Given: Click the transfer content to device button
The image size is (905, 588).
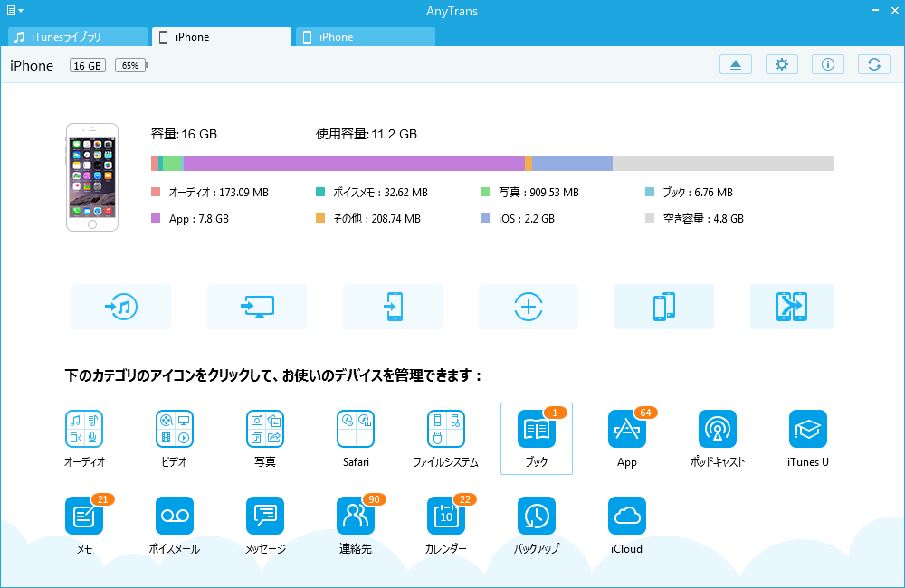Looking at the screenshot, I should pyautogui.click(x=393, y=307).
